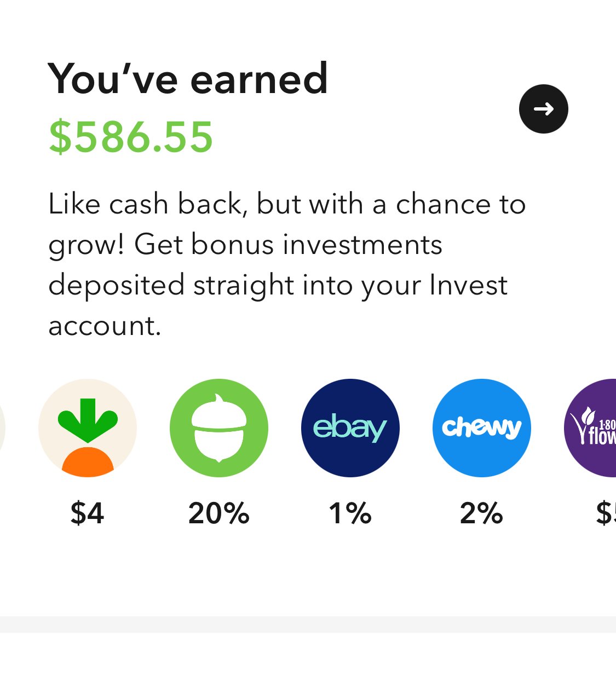Click the word "Invest" in the description

click(469, 285)
